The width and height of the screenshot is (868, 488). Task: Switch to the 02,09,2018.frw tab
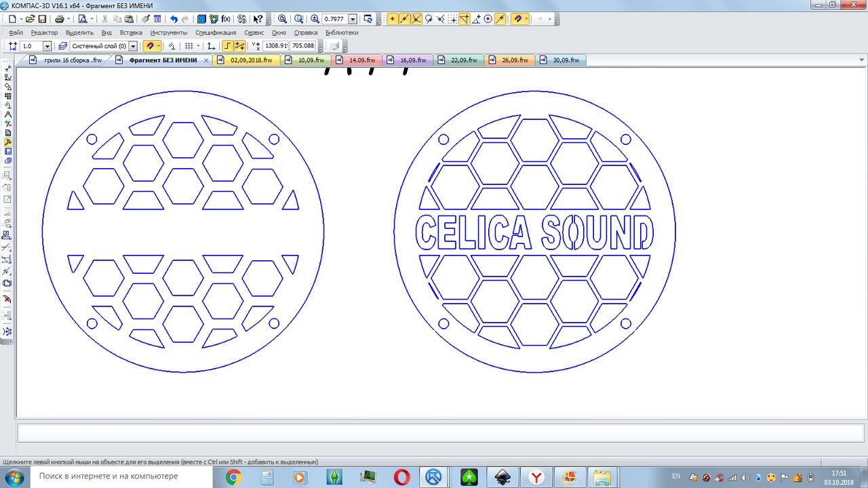point(245,60)
